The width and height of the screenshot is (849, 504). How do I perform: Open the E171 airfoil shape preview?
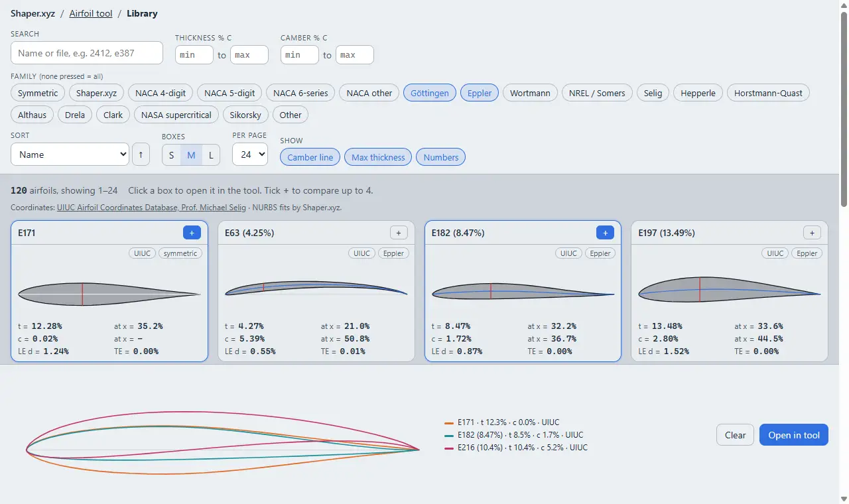pyautogui.click(x=109, y=294)
